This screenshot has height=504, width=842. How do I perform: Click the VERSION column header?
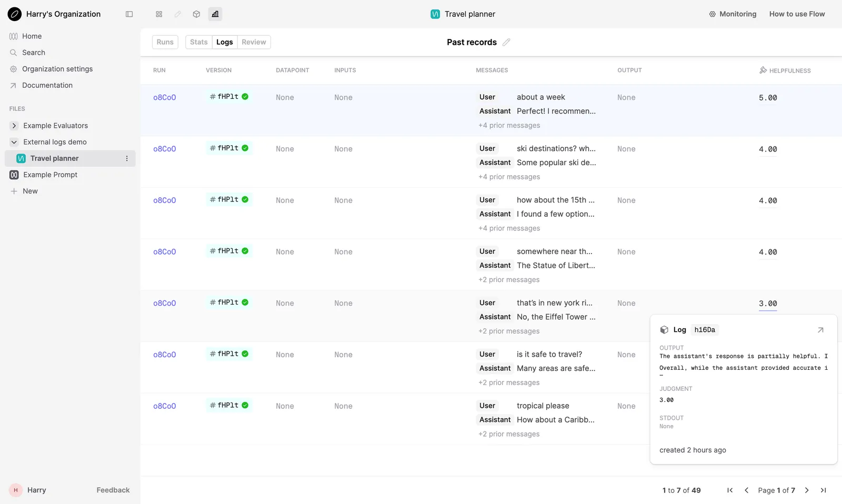click(218, 70)
